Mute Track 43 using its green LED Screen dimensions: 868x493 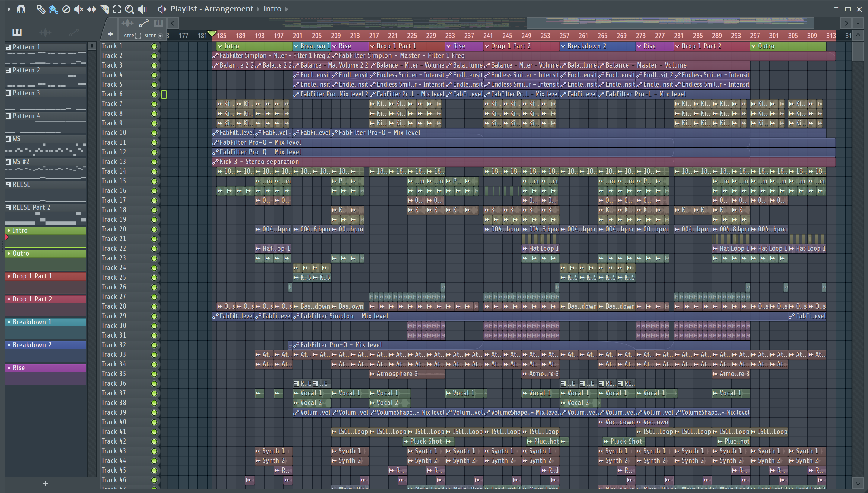pos(154,451)
